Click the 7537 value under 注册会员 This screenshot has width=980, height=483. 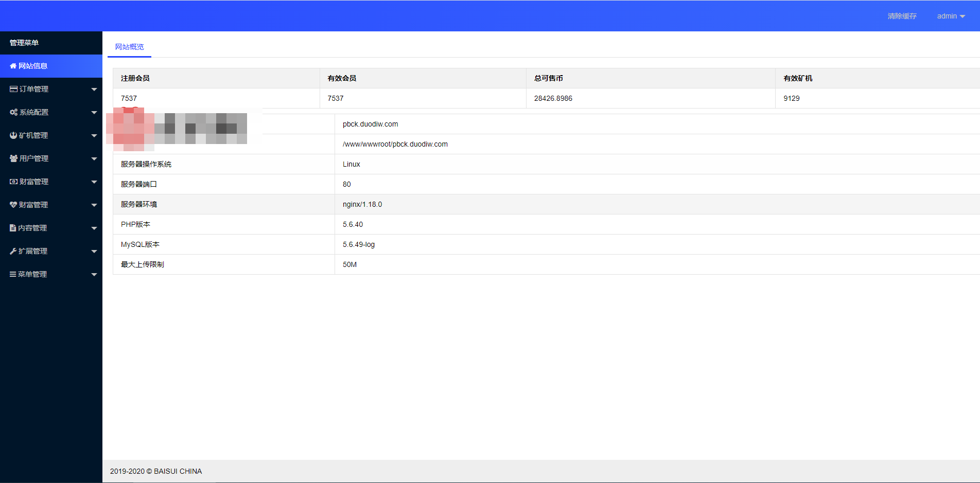pyautogui.click(x=129, y=98)
